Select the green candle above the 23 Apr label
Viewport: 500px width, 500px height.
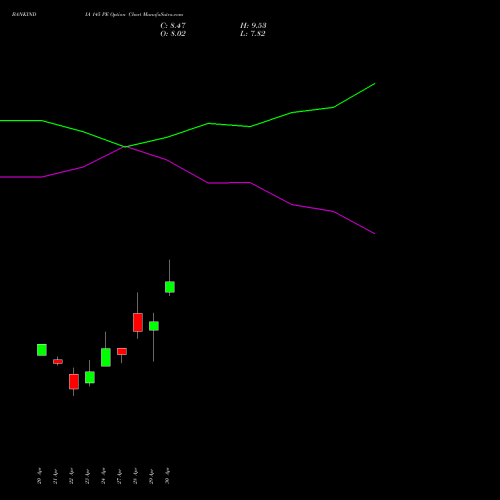(90, 377)
